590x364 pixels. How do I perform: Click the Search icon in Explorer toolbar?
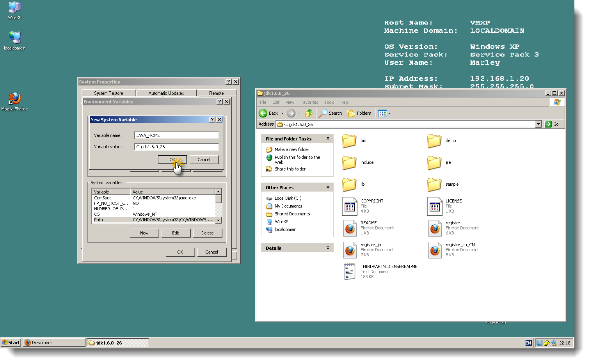[330, 113]
